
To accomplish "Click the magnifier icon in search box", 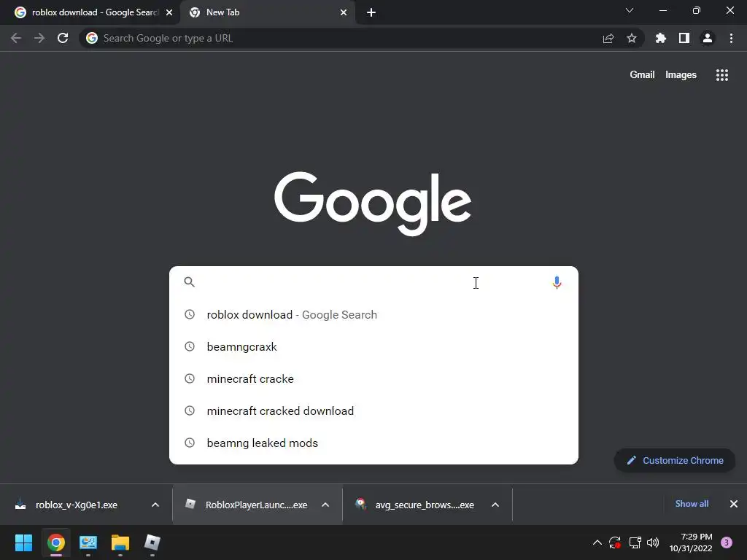I will coord(189,282).
